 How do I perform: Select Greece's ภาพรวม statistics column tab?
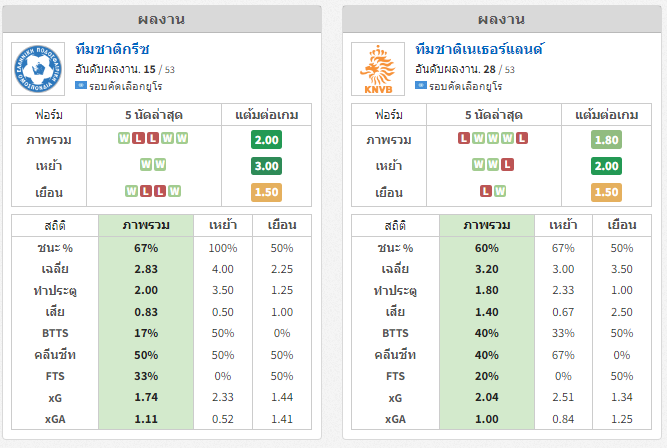[x=146, y=225]
